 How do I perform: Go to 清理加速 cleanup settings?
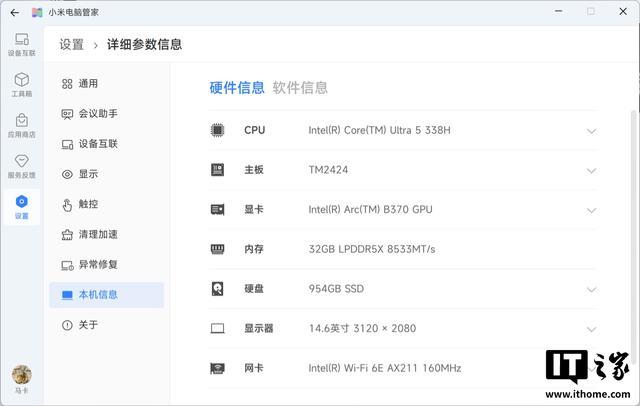pyautogui.click(x=98, y=235)
